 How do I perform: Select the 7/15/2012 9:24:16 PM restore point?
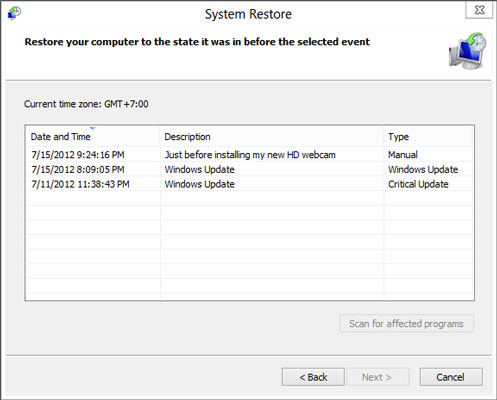[249, 155]
